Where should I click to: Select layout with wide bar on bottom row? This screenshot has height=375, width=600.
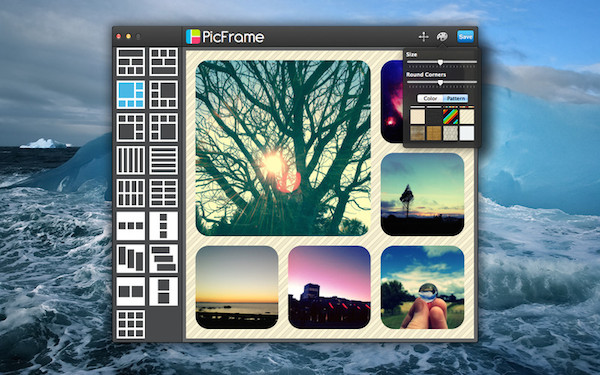163,62
